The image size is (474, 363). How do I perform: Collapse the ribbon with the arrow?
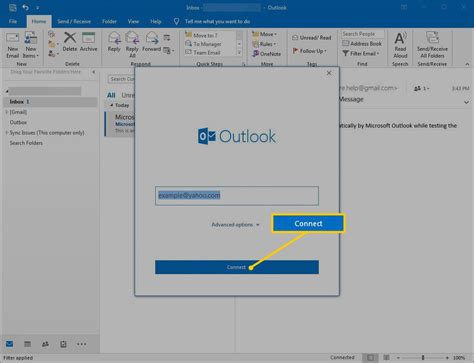coord(467,64)
